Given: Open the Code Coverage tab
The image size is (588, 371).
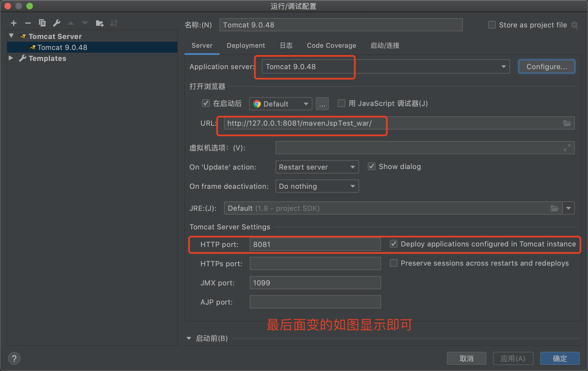Looking at the screenshot, I should [332, 46].
